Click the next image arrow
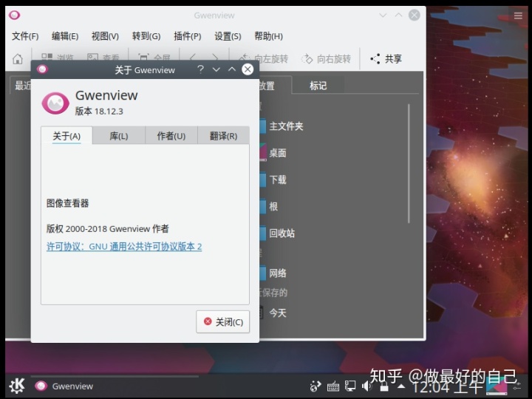 click(215, 57)
